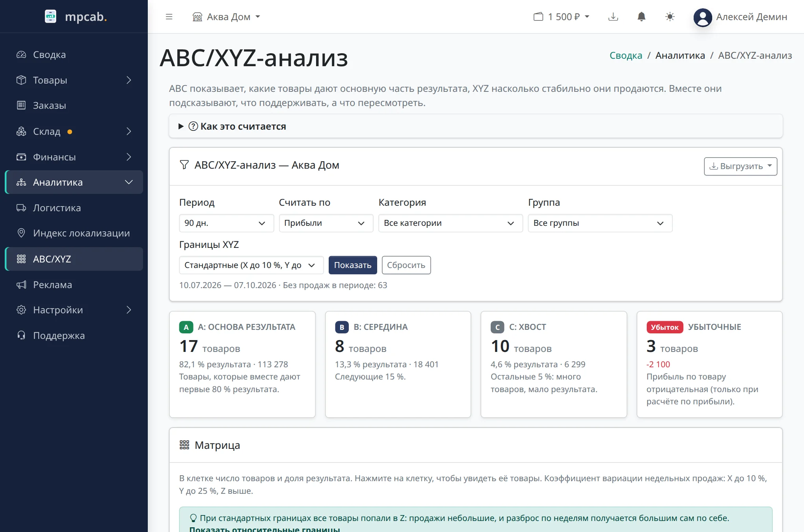Click the Матрица grid icon
Image resolution: width=804 pixels, height=532 pixels.
click(184, 445)
